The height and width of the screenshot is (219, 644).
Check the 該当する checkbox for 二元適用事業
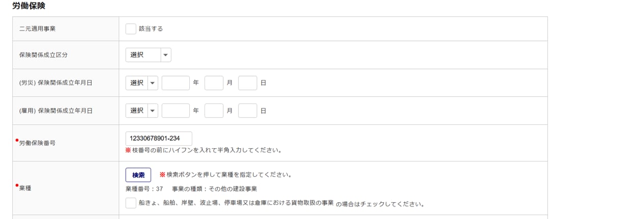131,29
